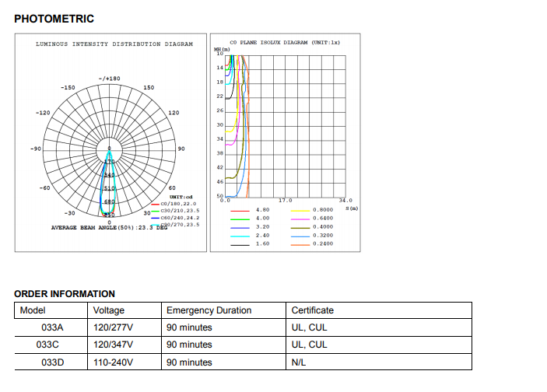
Task: Select the 110-240V voltage cell
Action: [113, 362]
